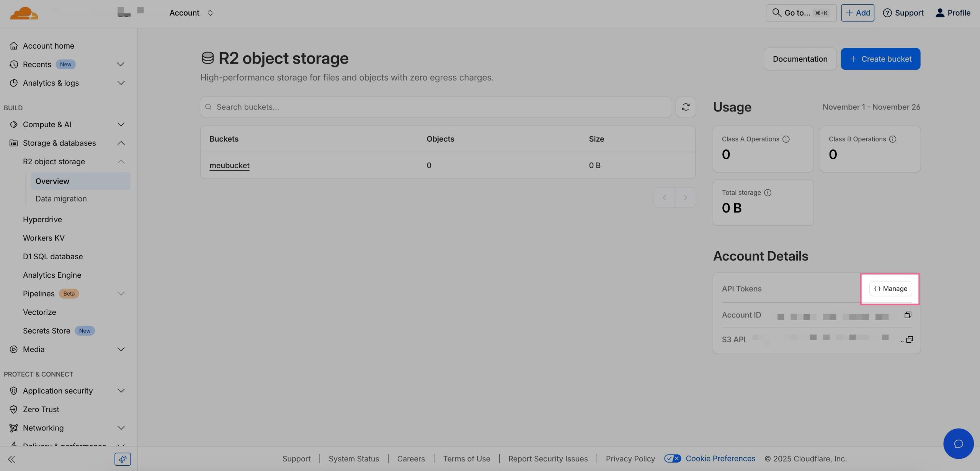980x471 pixels.
Task: Open Analytics Engine
Action: [52, 275]
